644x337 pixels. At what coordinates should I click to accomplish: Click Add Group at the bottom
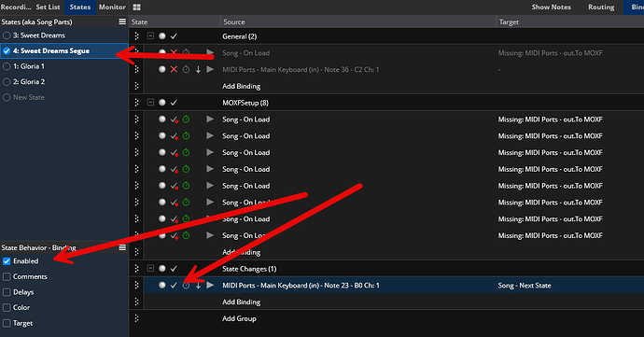(239, 318)
